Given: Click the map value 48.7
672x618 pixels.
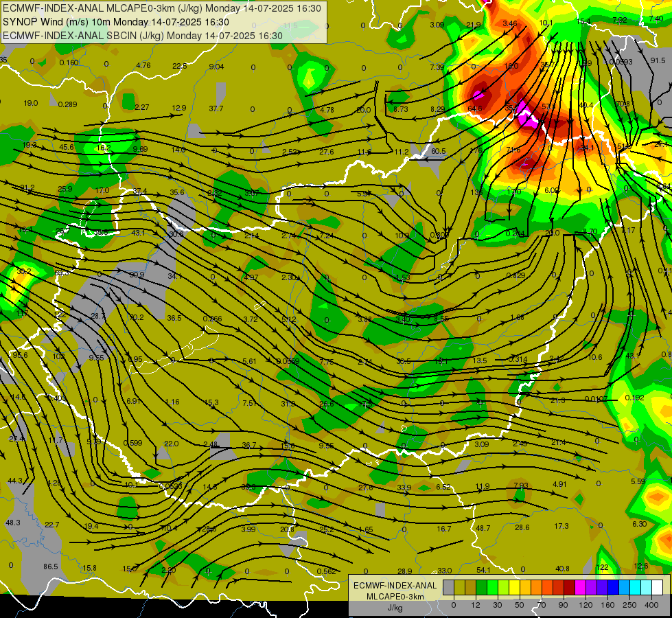Looking at the screenshot, I should (483, 528).
